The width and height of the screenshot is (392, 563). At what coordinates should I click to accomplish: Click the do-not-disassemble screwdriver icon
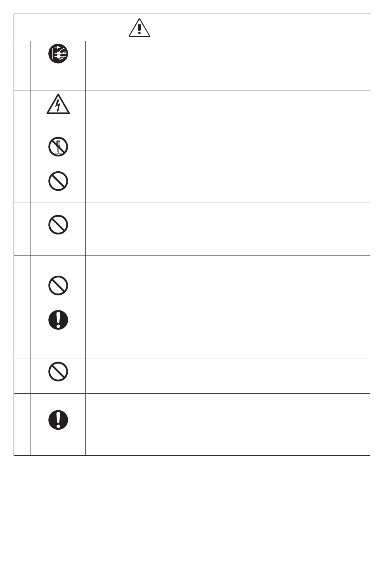click(x=58, y=147)
